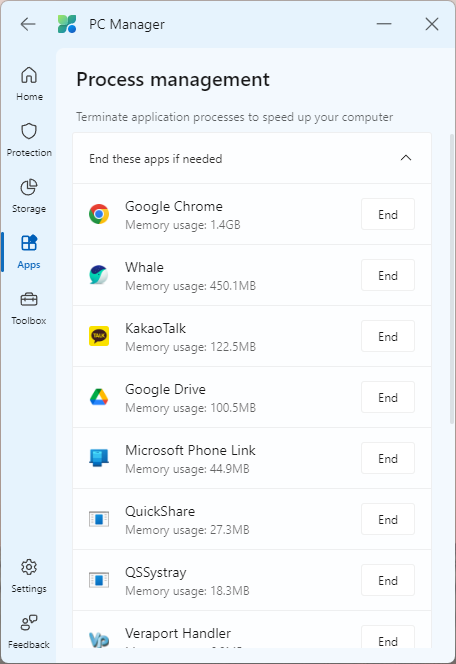This screenshot has height=664, width=456.
Task: End the Microsoft Phone Link process
Action: tap(387, 458)
